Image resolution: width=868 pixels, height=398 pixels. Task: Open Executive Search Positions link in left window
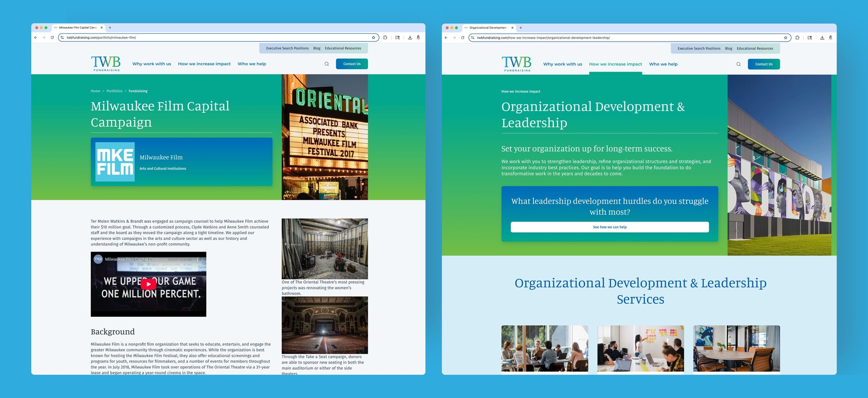pos(287,48)
